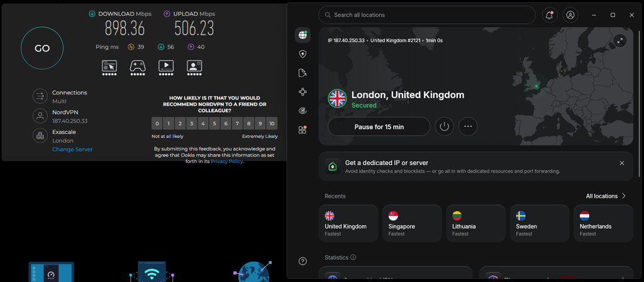Screen dimensions: 644x282
Task: Expand All locations list
Action: point(606,196)
